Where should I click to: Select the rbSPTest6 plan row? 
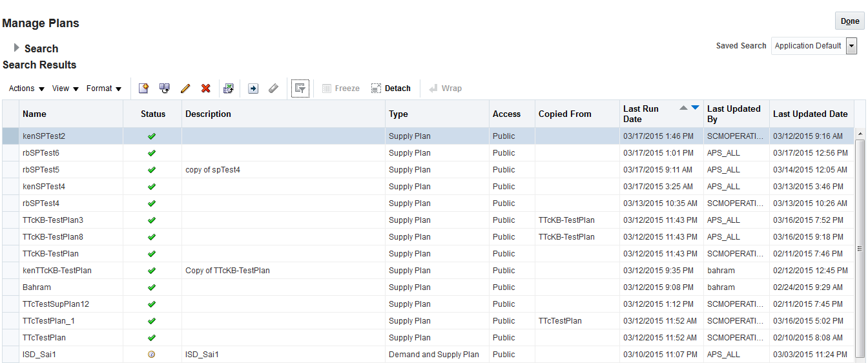pyautogui.click(x=41, y=153)
